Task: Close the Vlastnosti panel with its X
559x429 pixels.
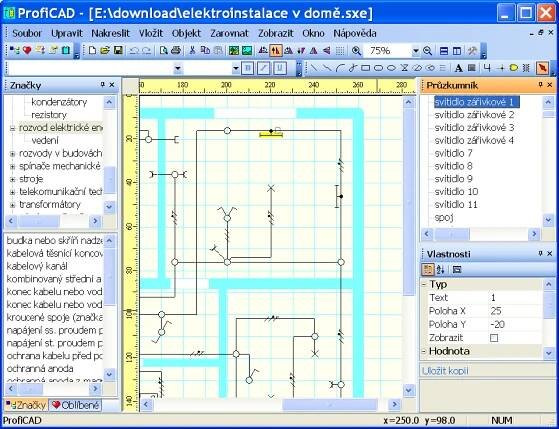Action: tap(550, 254)
